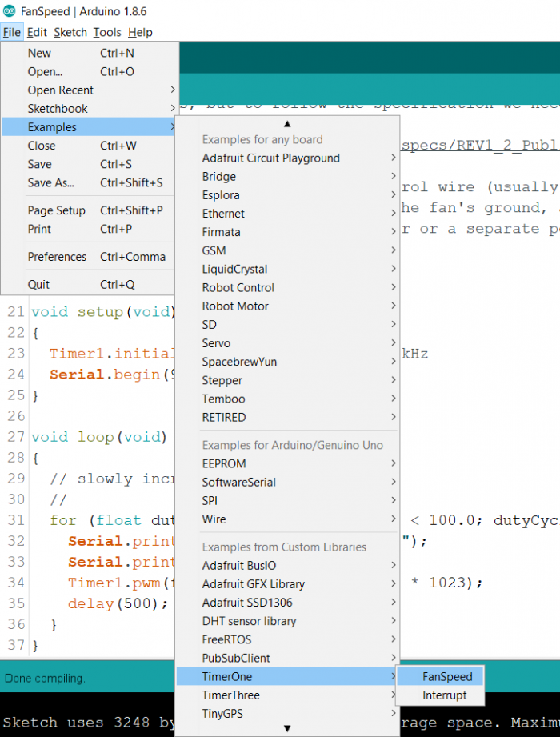
Task: Click the Help menu
Action: click(140, 33)
